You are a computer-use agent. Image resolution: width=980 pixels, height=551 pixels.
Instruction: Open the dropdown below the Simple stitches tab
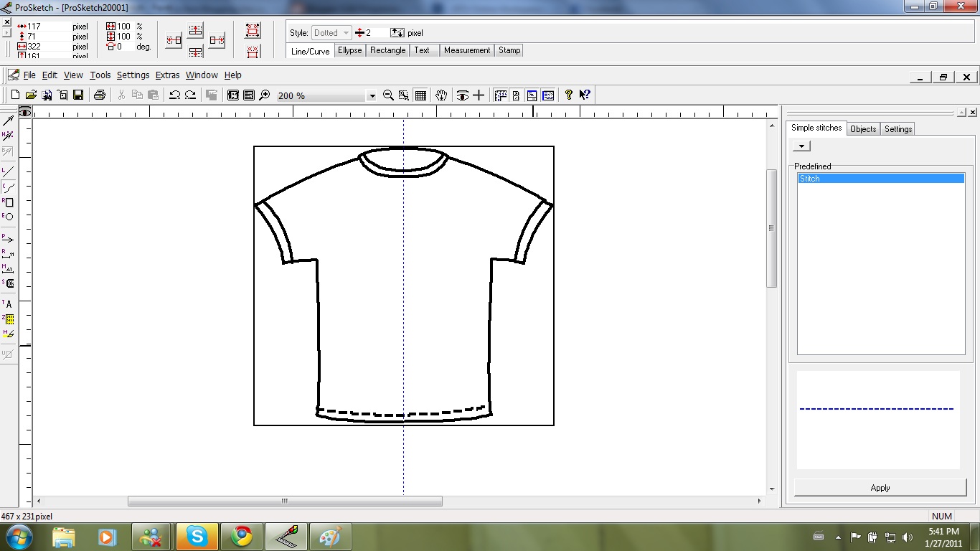coord(801,145)
